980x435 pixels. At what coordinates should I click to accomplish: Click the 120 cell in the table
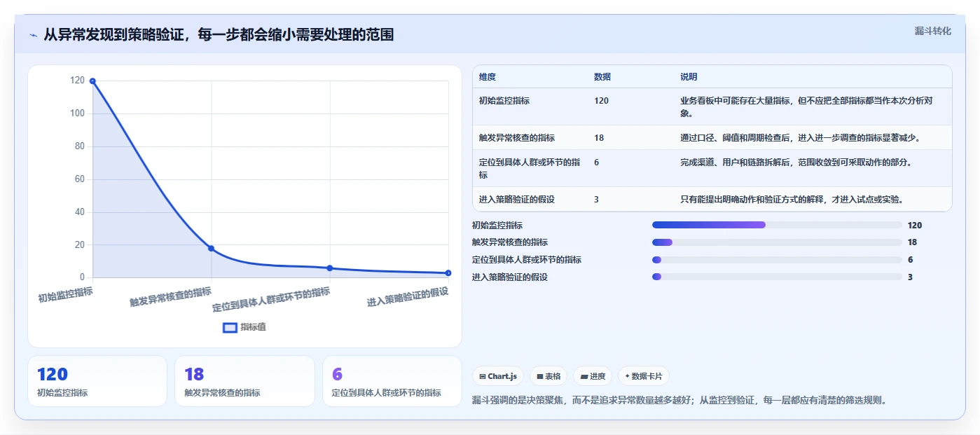(601, 101)
